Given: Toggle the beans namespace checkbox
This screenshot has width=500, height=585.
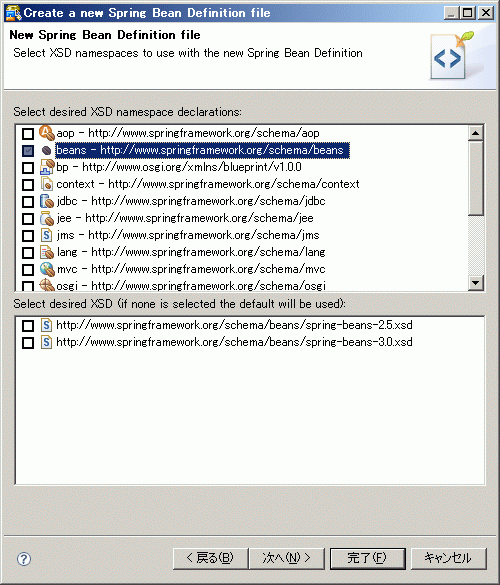Looking at the screenshot, I should click(x=28, y=151).
